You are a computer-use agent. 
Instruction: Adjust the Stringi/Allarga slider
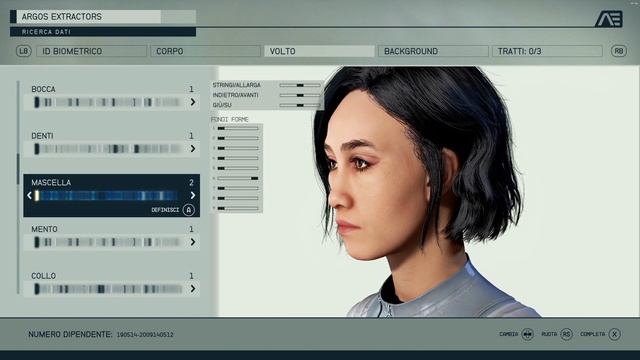coord(300,85)
